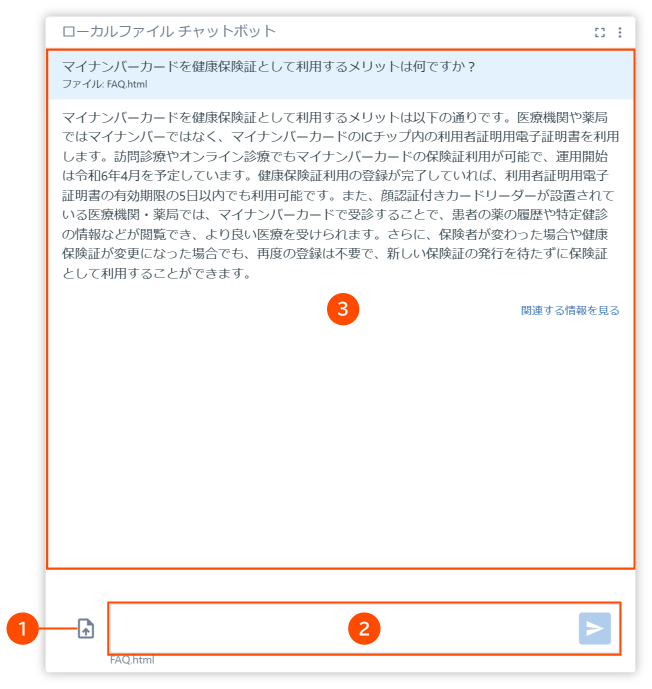Click answer line starting 証明書の有効期限の5日以内
Screen dimensions: 652x689
[x=338, y=195]
